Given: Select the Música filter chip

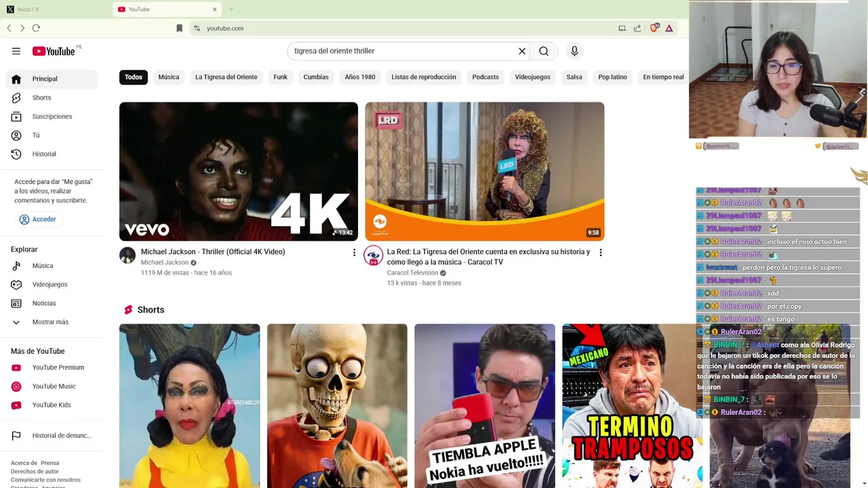Looking at the screenshot, I should coord(169,77).
